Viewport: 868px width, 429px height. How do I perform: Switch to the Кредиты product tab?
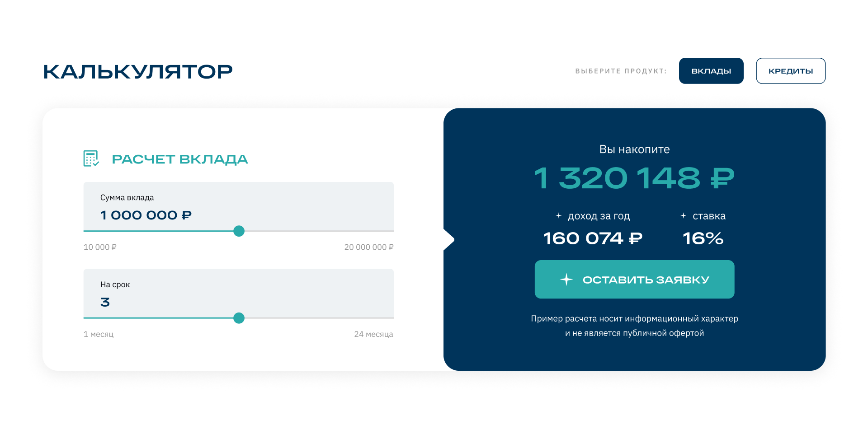tap(790, 71)
